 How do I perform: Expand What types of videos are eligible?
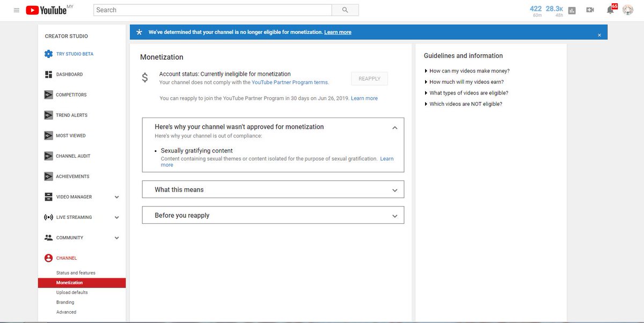(x=466, y=93)
